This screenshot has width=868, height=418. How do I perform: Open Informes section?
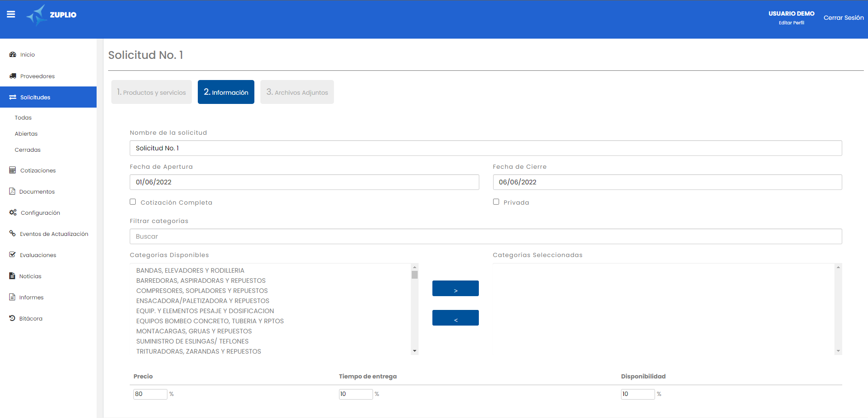(x=31, y=298)
